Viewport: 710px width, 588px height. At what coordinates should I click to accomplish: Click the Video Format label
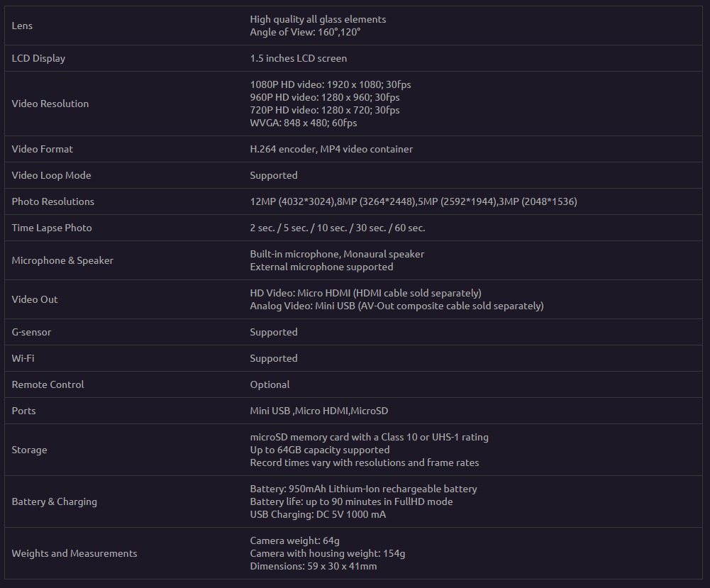click(x=42, y=149)
